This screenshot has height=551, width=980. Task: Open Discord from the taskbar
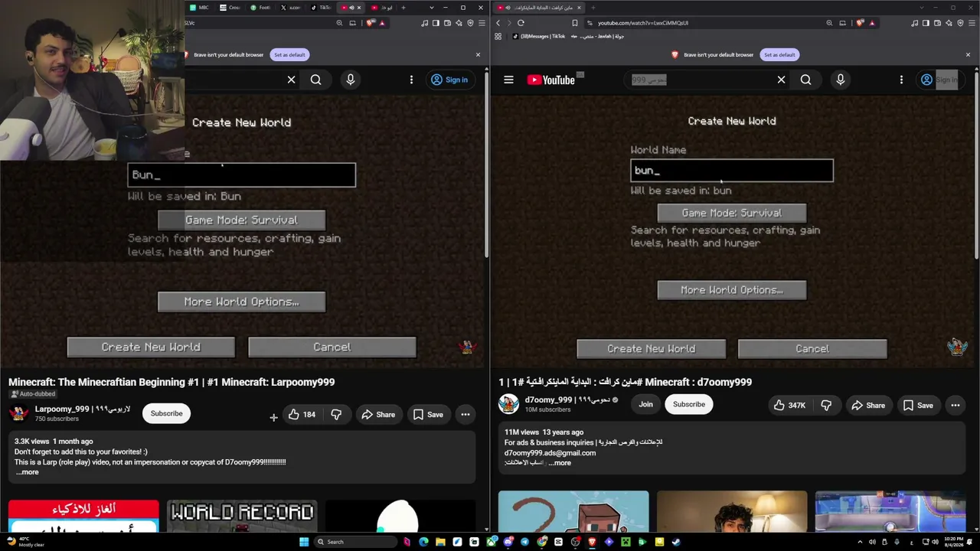click(508, 542)
